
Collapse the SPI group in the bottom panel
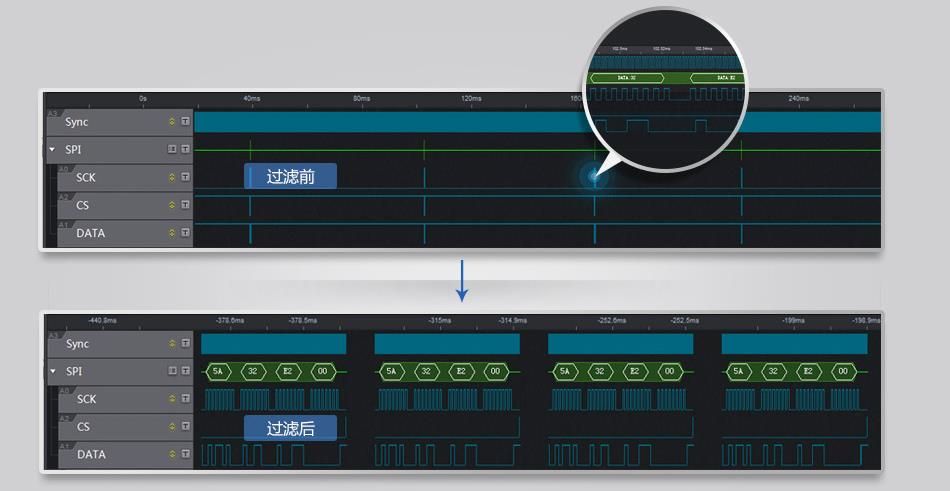point(52,371)
